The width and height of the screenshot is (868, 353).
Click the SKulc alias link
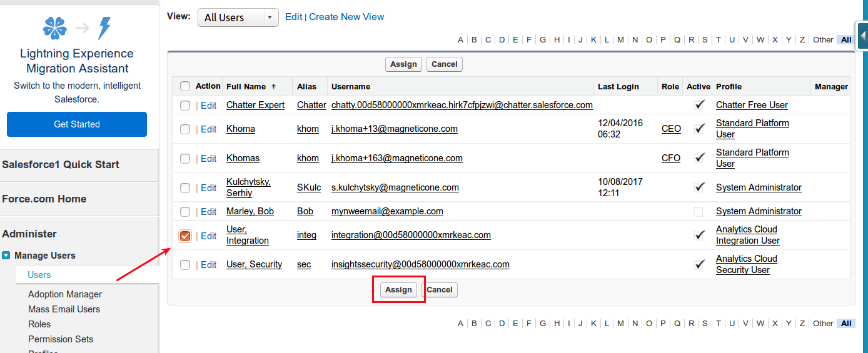[x=309, y=187]
